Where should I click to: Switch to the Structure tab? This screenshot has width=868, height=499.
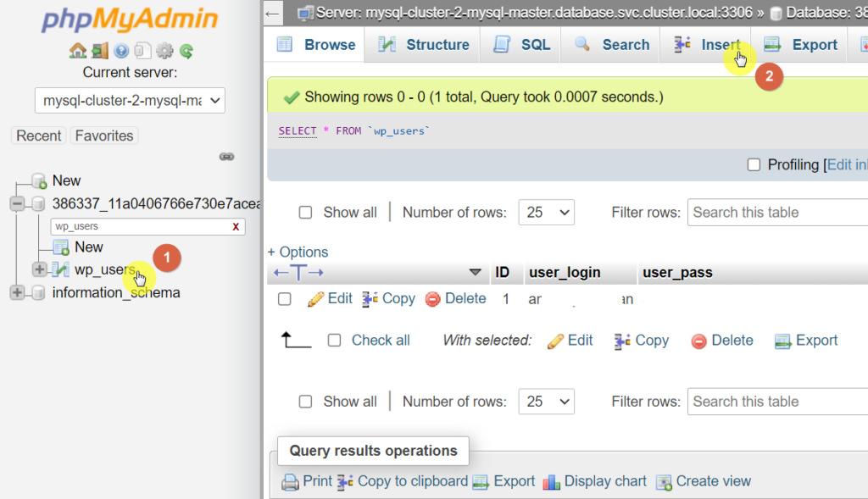click(424, 45)
